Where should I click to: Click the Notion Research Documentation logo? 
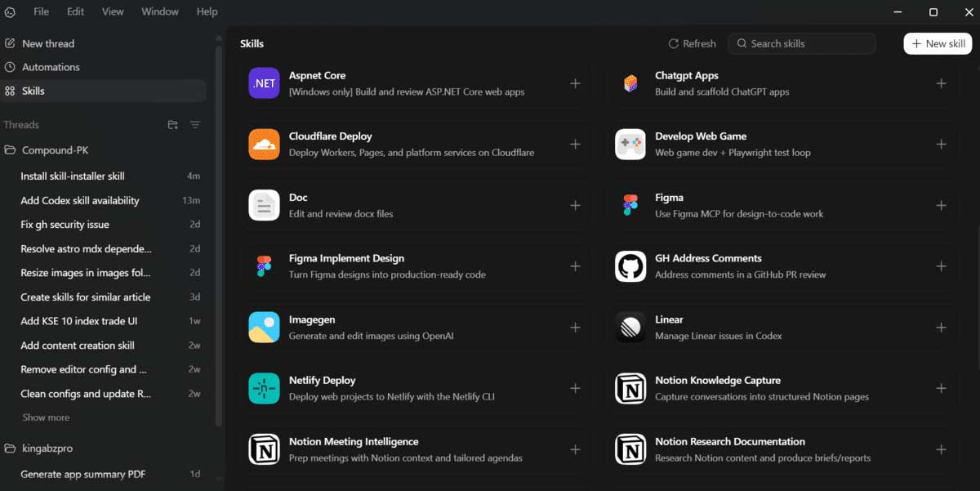(630, 449)
